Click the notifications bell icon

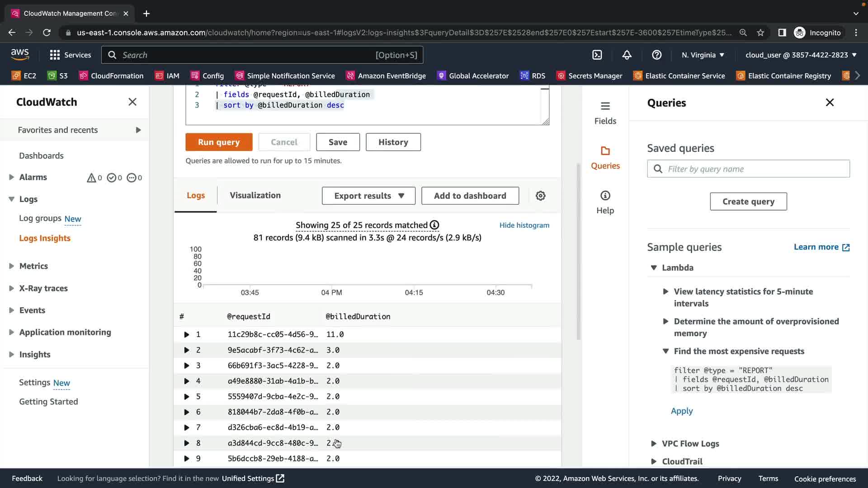[x=627, y=55]
